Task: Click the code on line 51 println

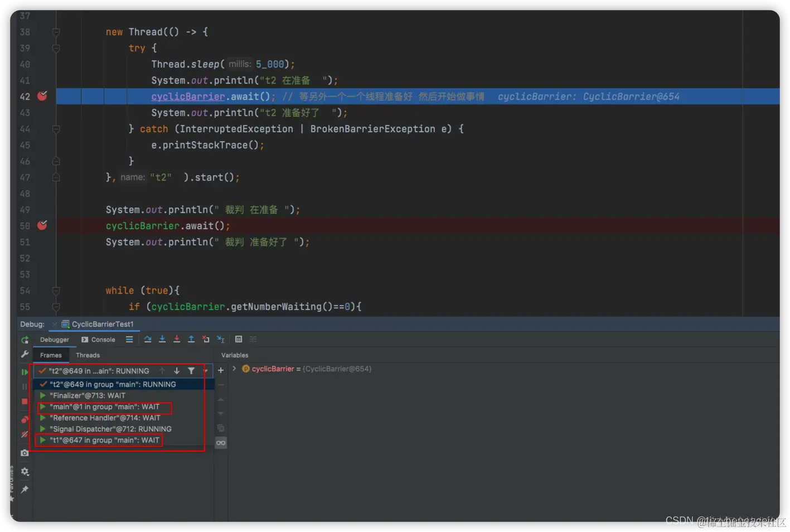Action: tap(207, 242)
